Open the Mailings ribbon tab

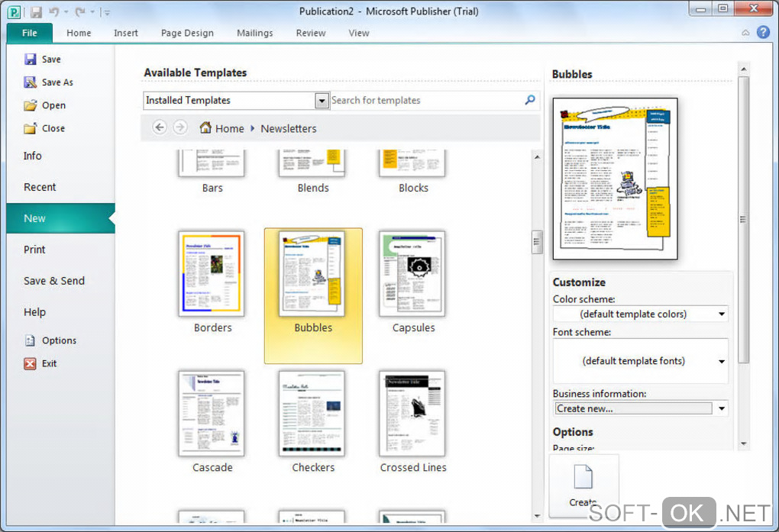click(x=254, y=33)
